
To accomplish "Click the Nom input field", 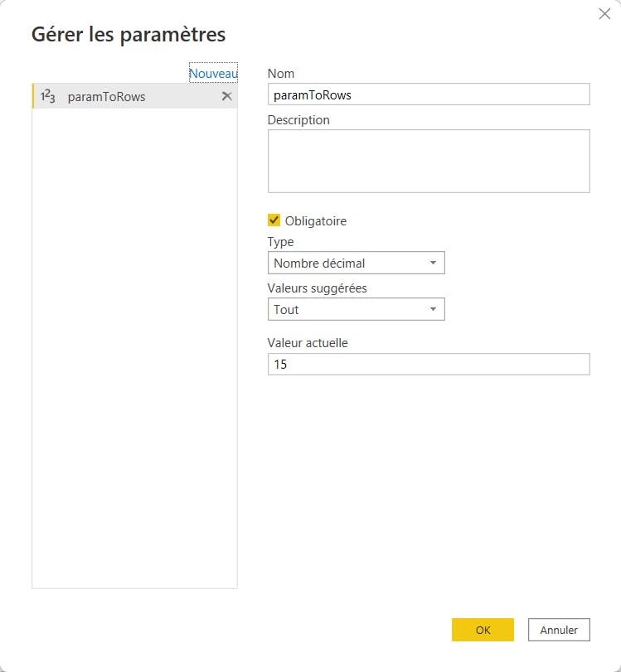I will pyautogui.click(x=429, y=94).
